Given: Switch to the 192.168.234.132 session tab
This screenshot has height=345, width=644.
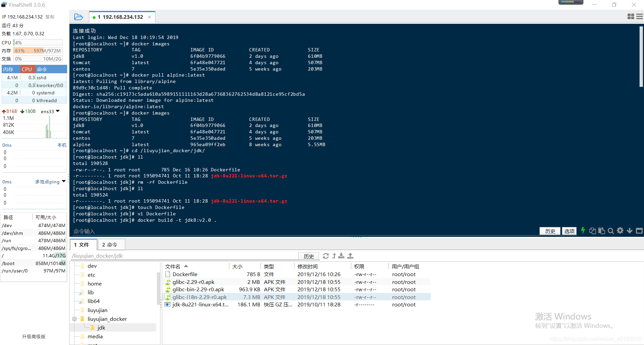Looking at the screenshot, I should (x=122, y=17).
